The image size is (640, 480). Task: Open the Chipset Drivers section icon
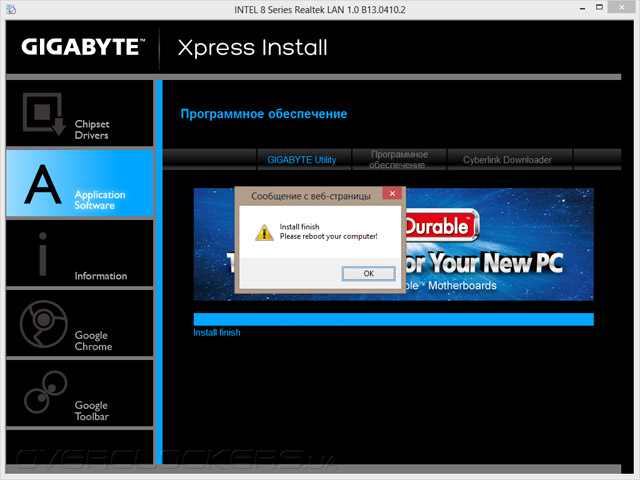43,114
